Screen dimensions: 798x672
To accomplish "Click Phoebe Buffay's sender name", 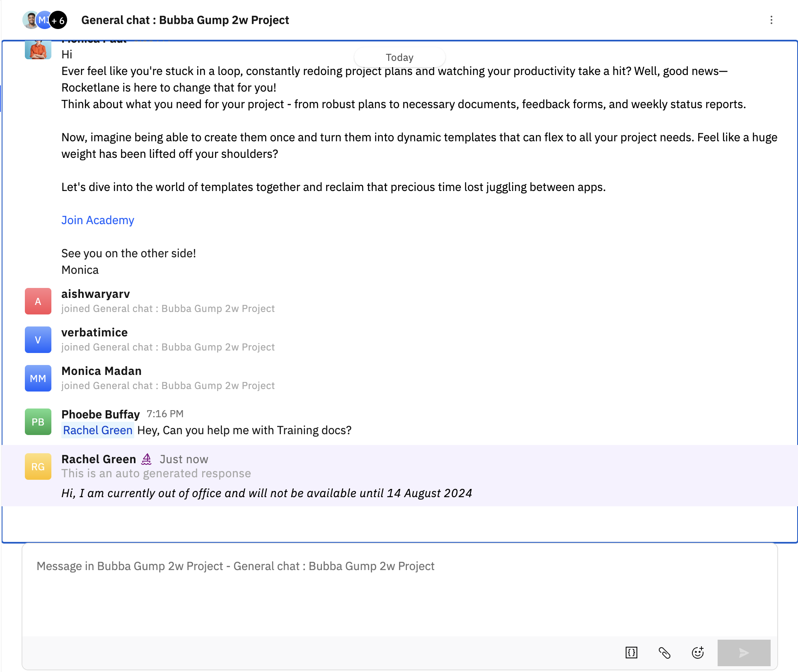I will tap(100, 414).
